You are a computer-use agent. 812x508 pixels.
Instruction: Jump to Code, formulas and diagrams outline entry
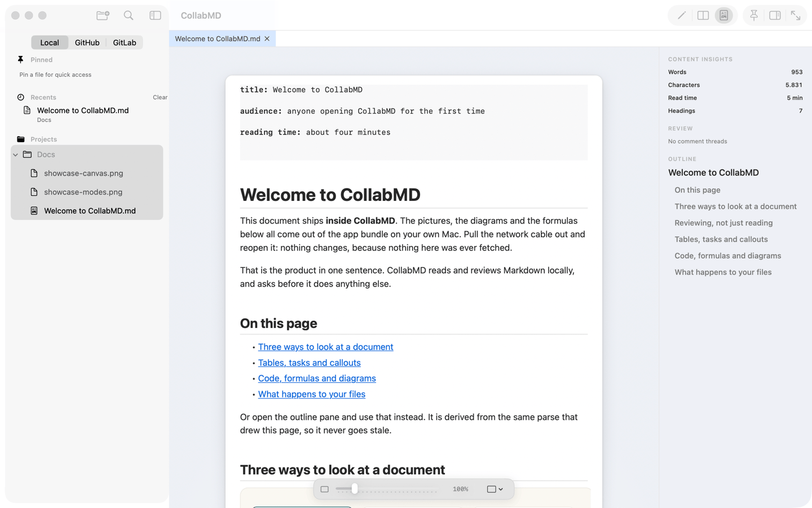point(727,256)
